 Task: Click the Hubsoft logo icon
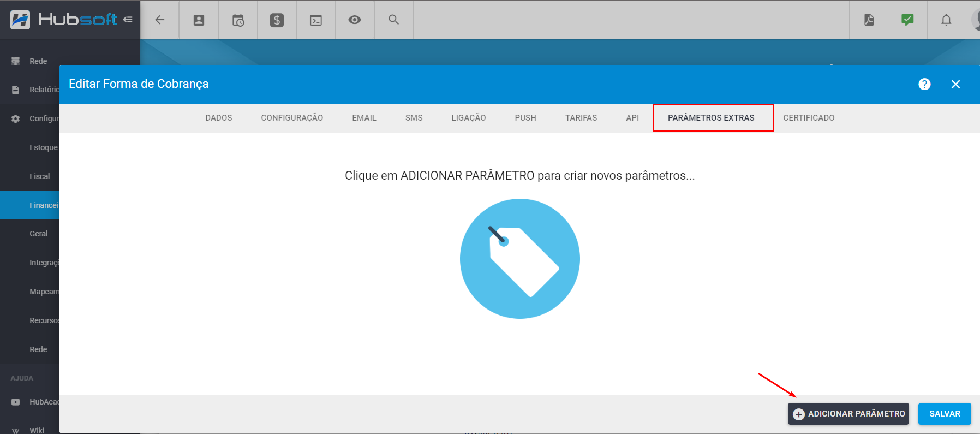click(x=20, y=20)
